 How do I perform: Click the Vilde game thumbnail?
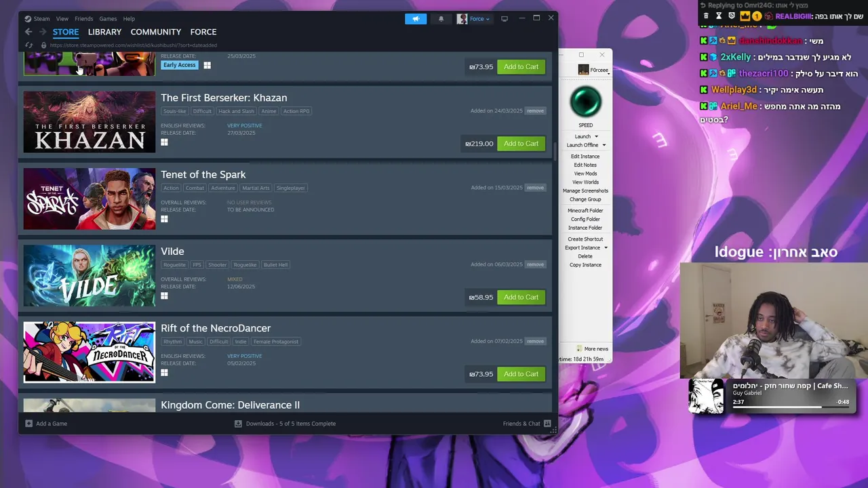[90, 276]
